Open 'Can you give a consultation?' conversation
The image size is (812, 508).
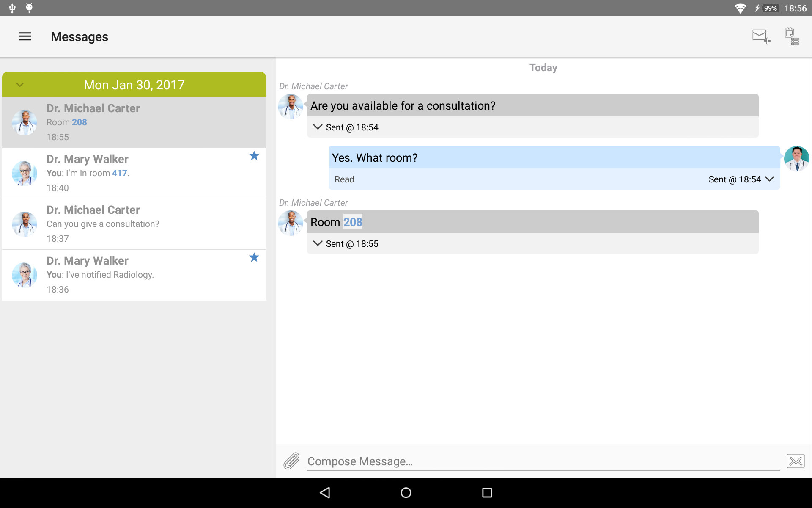pyautogui.click(x=134, y=224)
